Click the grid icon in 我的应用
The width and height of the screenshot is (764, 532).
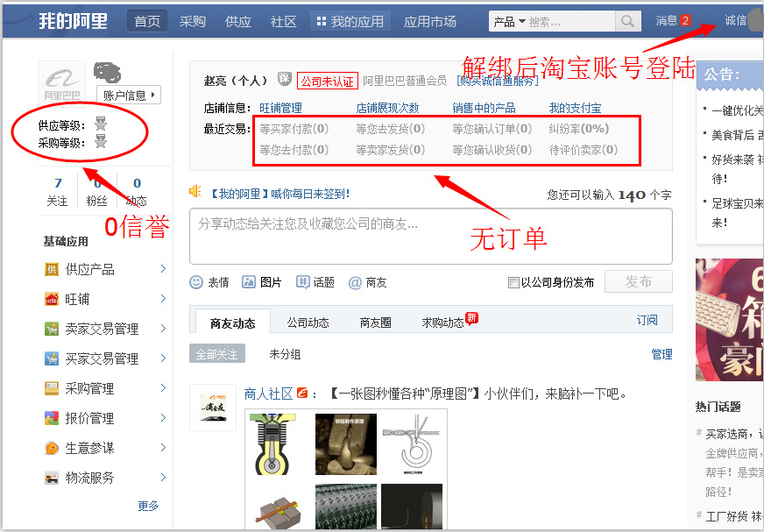(x=321, y=21)
